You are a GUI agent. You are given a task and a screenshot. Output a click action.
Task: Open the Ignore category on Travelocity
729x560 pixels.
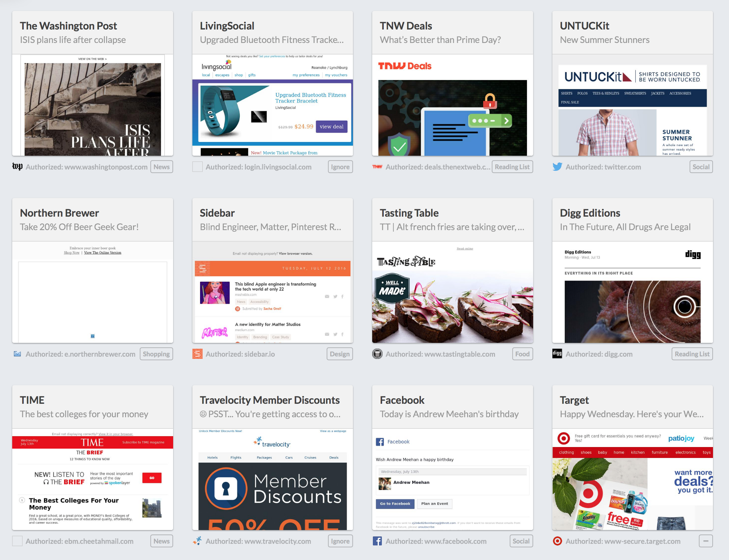[340, 541]
